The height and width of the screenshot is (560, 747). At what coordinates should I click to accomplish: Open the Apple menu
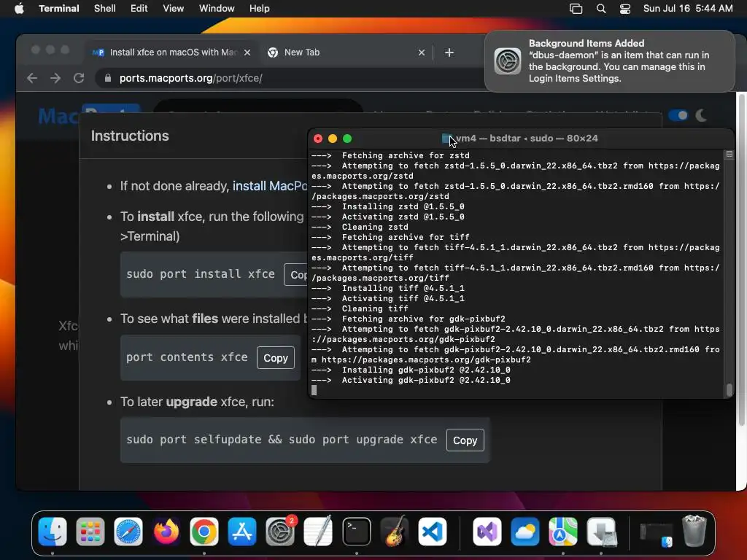pyautogui.click(x=19, y=9)
